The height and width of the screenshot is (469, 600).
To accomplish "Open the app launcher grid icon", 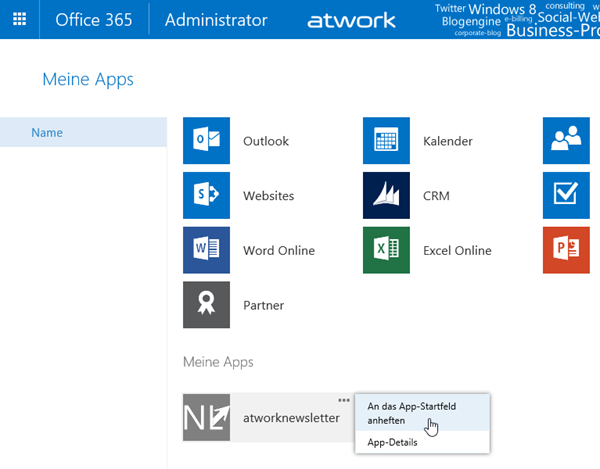I will pos(19,20).
